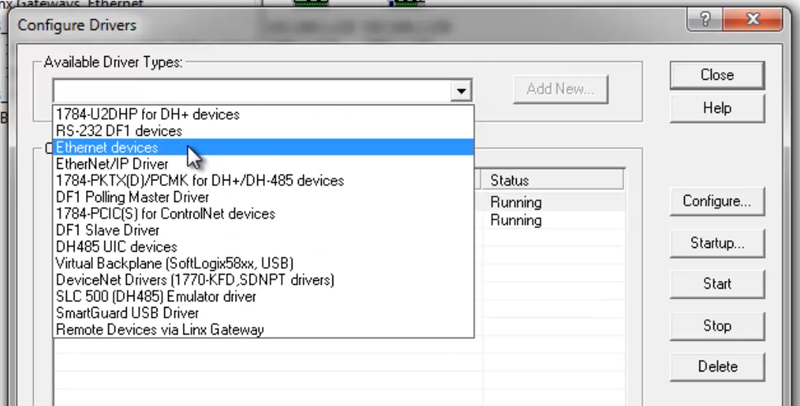This screenshot has height=406, width=800.
Task: Open Help for Configure Drivers
Action: (x=717, y=108)
